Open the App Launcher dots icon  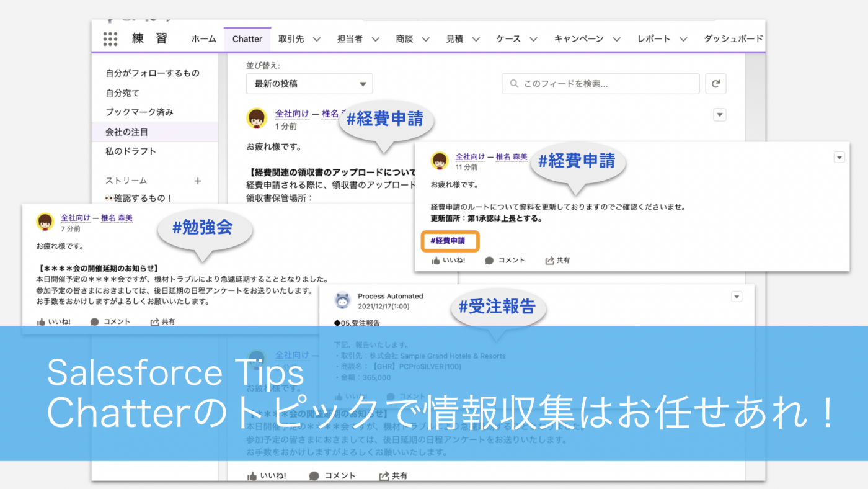click(110, 38)
